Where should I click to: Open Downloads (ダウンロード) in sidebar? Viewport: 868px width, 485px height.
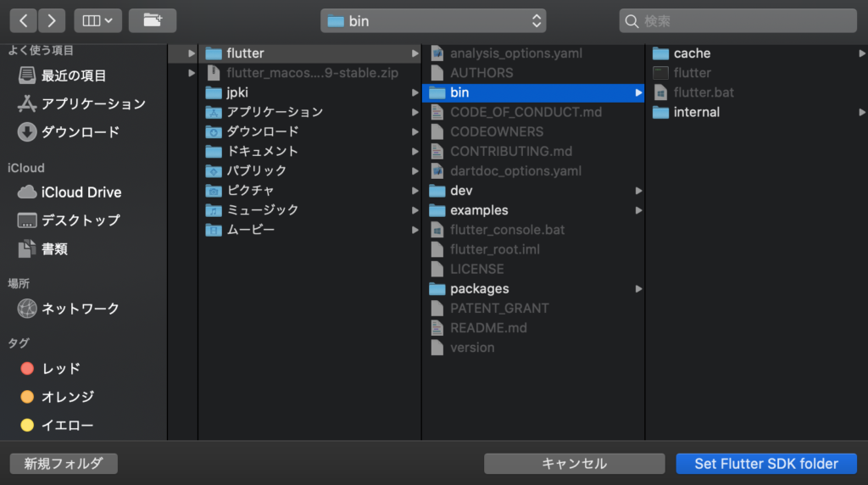(x=69, y=131)
